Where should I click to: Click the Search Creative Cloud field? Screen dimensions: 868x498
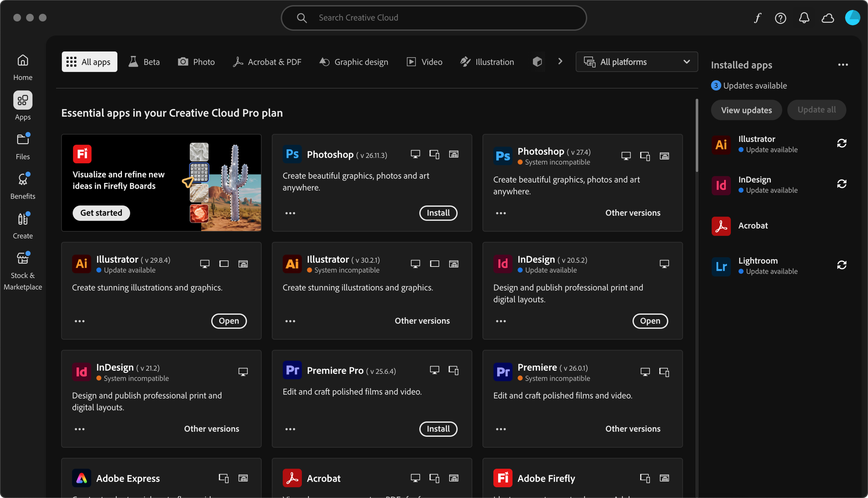click(434, 18)
